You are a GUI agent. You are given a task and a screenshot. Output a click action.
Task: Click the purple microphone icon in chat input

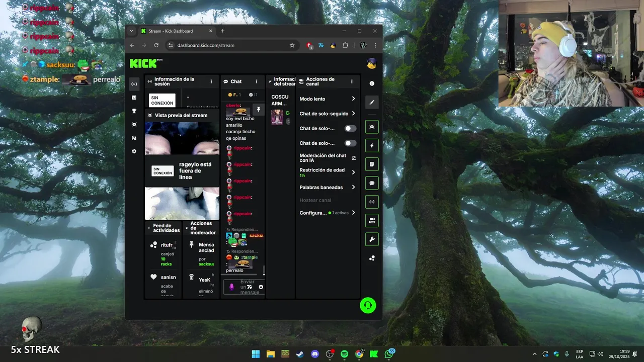tap(231, 287)
